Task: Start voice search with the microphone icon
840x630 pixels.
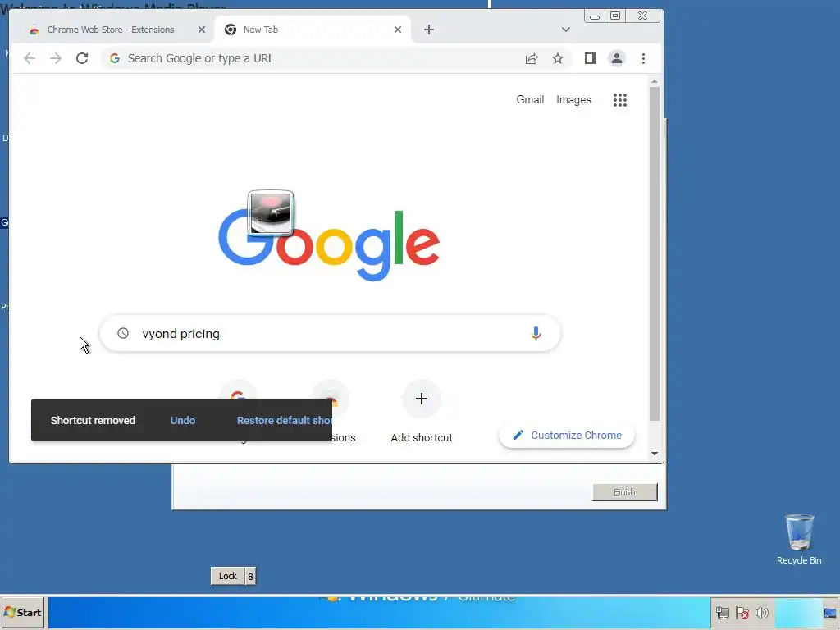Action: pyautogui.click(x=536, y=333)
